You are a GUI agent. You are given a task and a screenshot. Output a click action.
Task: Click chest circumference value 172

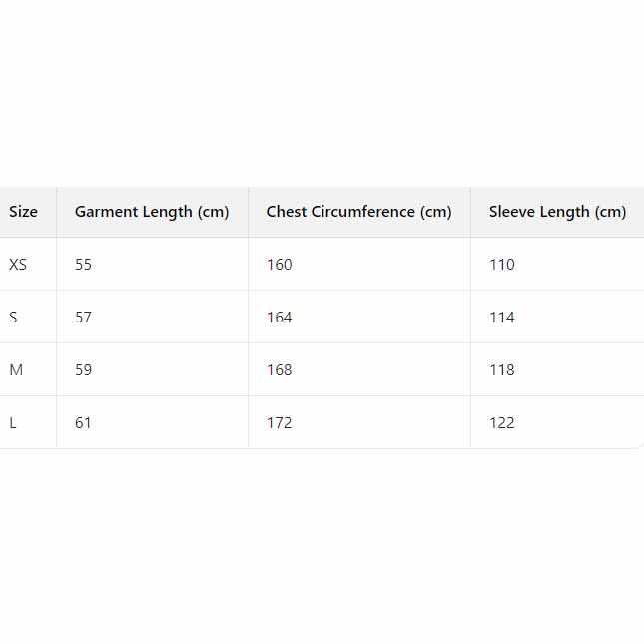pos(280,423)
